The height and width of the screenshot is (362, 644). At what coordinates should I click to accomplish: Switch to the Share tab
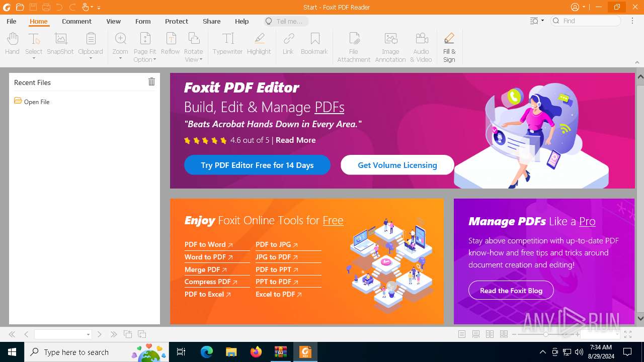(212, 21)
